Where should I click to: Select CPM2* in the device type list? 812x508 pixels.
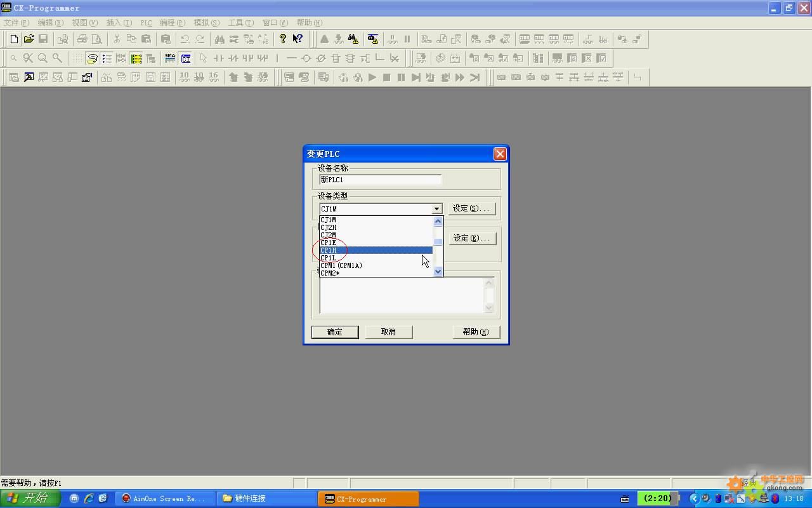tap(376, 273)
